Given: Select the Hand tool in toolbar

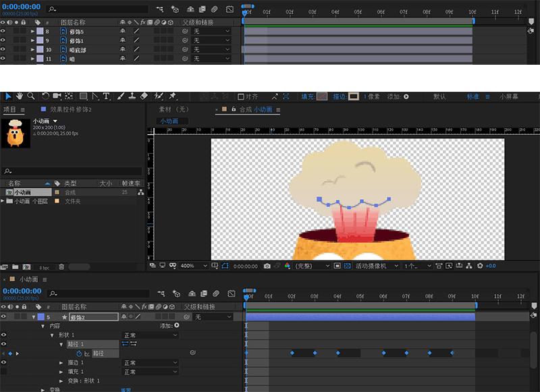Looking at the screenshot, I should pos(20,96).
